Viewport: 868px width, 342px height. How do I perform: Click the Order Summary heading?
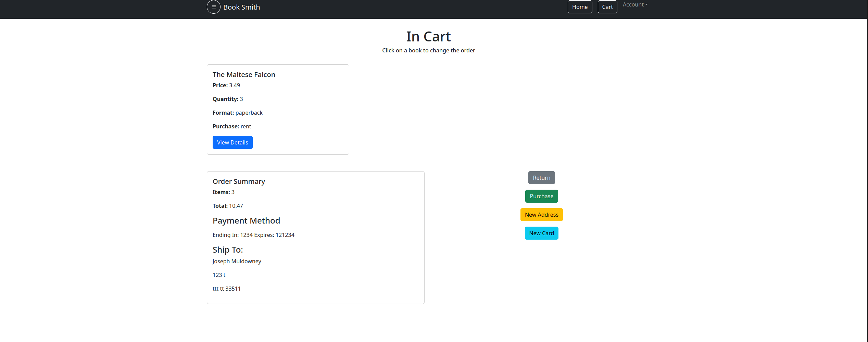coord(239,181)
